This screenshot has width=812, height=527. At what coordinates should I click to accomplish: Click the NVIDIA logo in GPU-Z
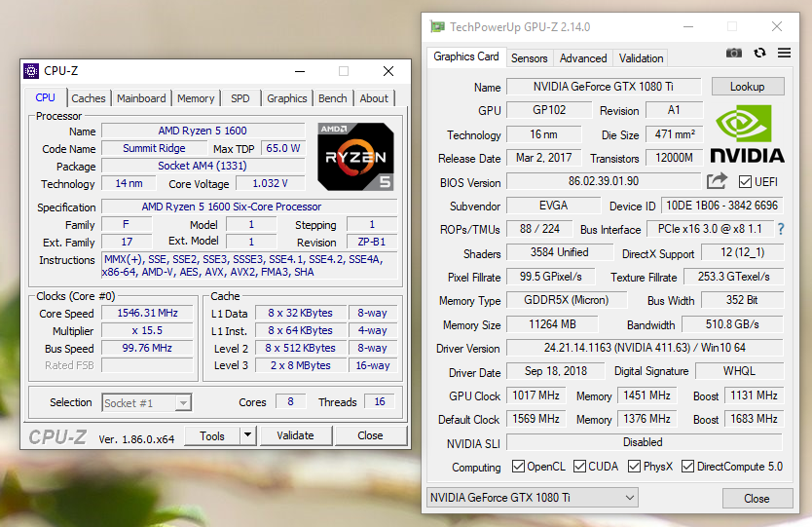coord(748,133)
